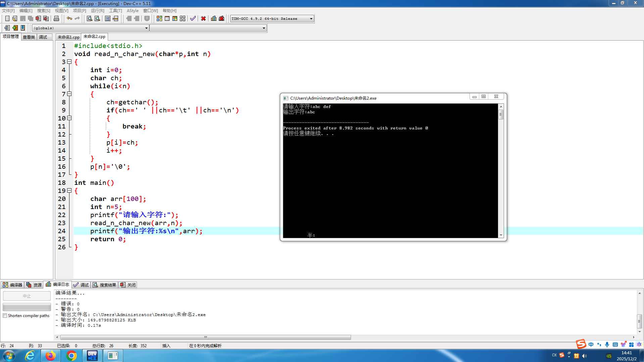Viewport: 644px width, 362px height.
Task: Click the taskbar clock showing 14:41
Action: [627, 356]
